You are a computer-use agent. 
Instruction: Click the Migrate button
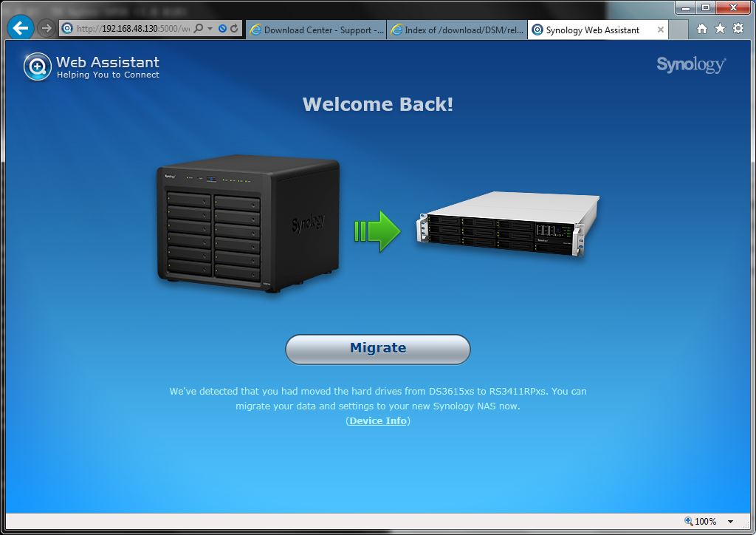point(378,350)
